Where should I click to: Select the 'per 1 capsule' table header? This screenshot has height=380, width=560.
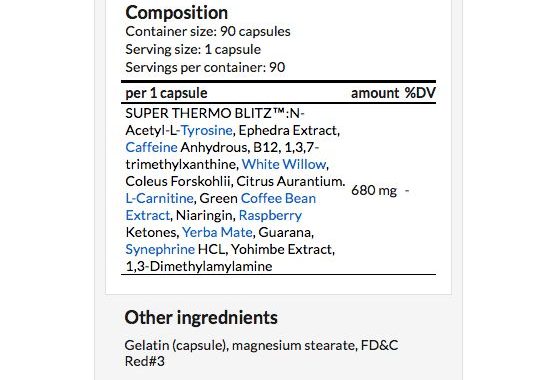(x=166, y=93)
